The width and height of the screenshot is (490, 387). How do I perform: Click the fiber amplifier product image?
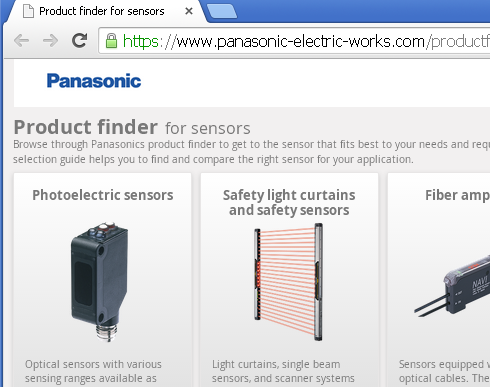click(452, 284)
